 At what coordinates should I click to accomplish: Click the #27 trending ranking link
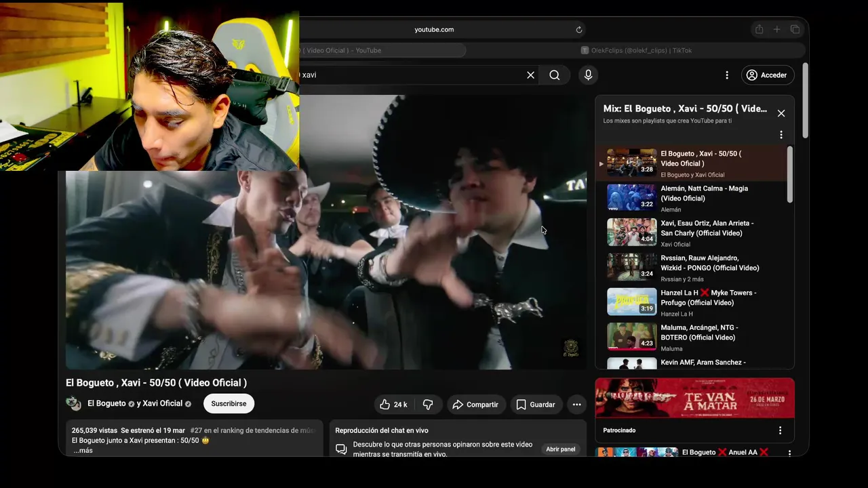253,430
